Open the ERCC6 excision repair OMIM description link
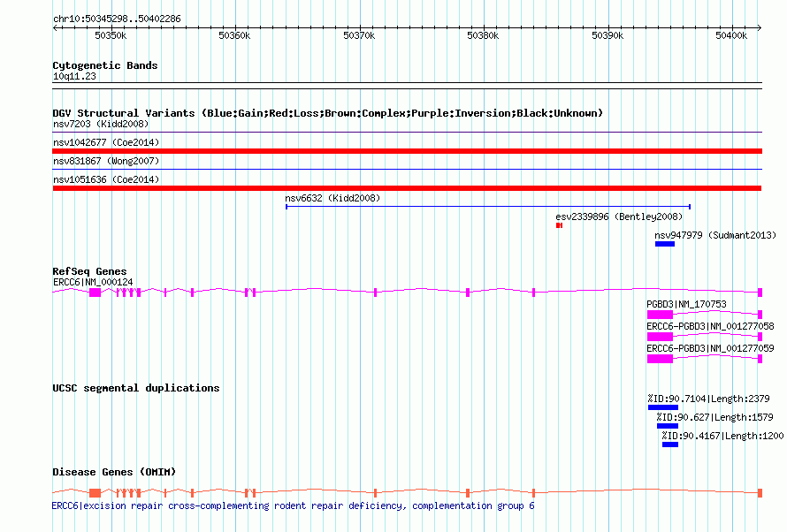The width and height of the screenshot is (787, 532). [293, 505]
